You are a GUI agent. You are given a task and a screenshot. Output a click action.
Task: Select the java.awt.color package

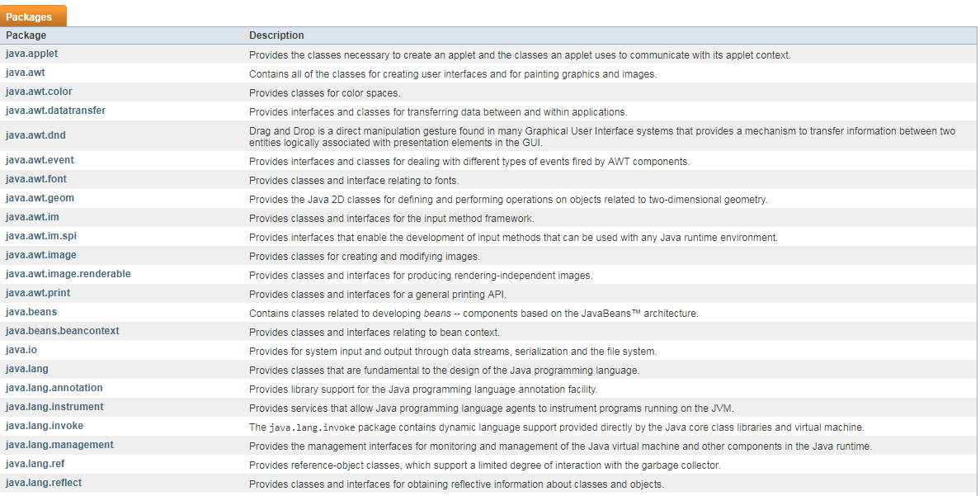[x=35, y=92]
